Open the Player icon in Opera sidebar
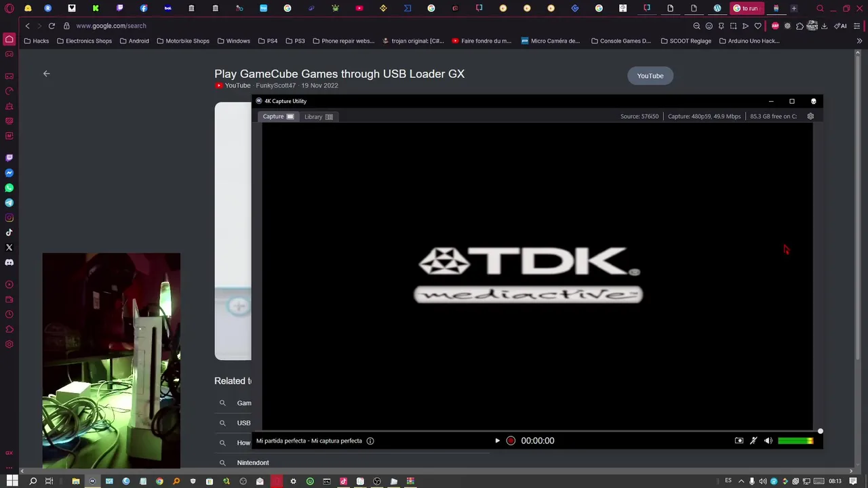The width and height of the screenshot is (868, 488). click(x=9, y=285)
